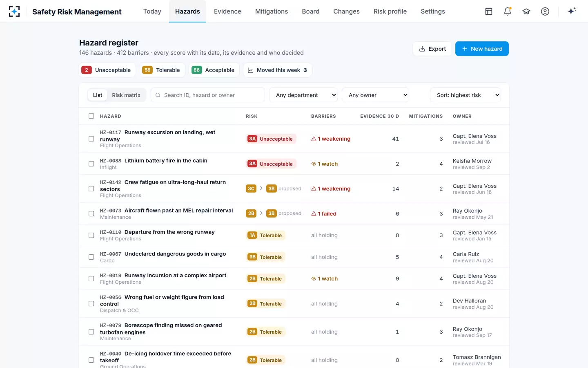588x368 pixels.
Task: Sort by the Evidence 30 D column header
Action: 379,116
